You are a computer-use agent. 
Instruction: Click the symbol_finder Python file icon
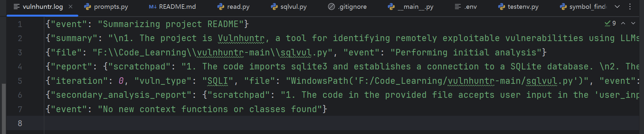coord(563,7)
